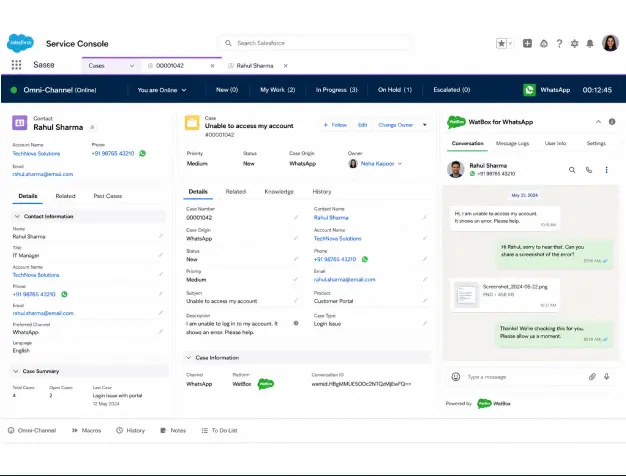
Task: Click the Type a message field
Action: pos(524,377)
